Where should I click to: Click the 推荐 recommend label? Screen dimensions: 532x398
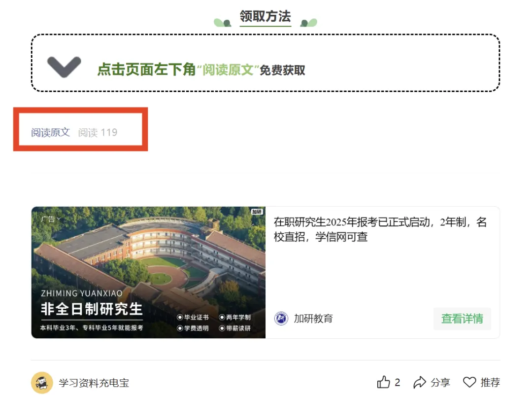[x=490, y=382]
